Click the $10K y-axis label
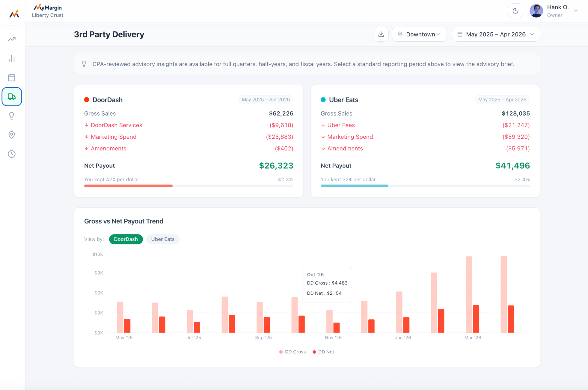 [x=98, y=254]
